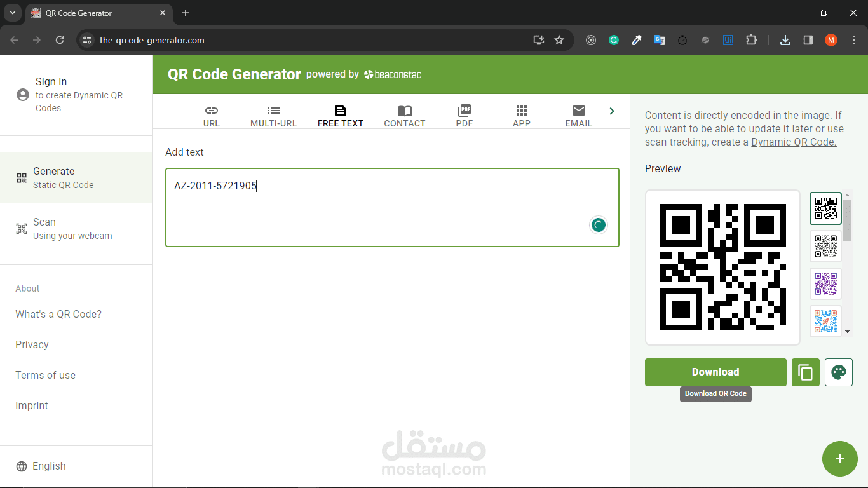Click the circular target extension icon
Screen dimensions: 868x488
tap(591, 40)
